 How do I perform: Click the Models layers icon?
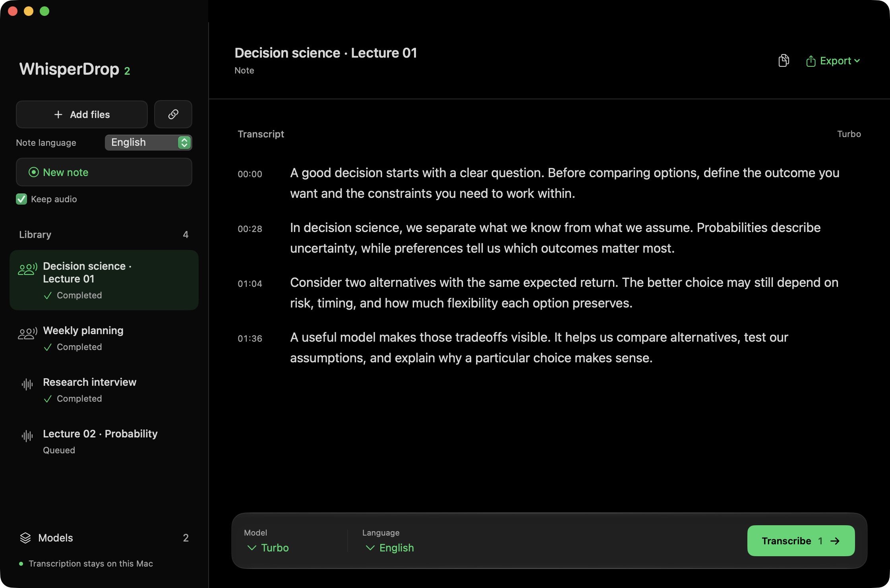25,538
